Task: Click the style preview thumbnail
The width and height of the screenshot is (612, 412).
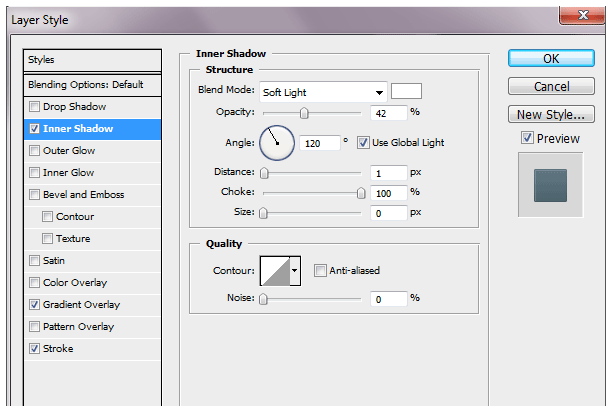Action: tap(550, 185)
